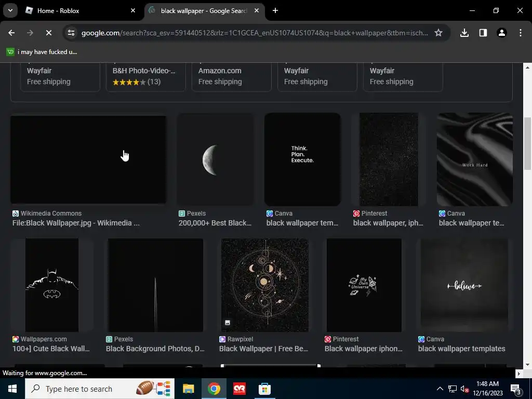Click the taskbar 'Type here to search' box
Image resolution: width=532 pixels, height=399 pixels.
click(x=100, y=389)
